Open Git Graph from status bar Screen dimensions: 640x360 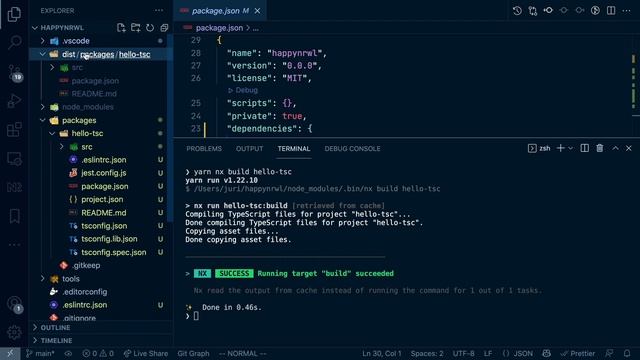193,353
